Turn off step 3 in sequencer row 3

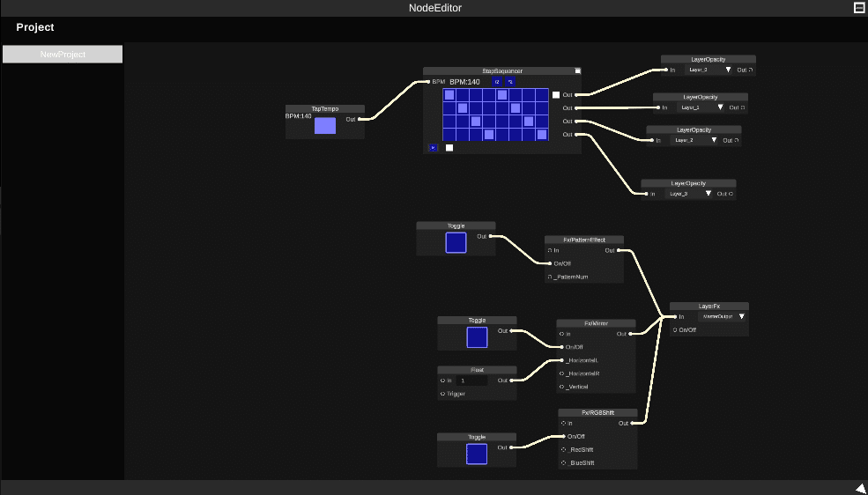[476, 122]
